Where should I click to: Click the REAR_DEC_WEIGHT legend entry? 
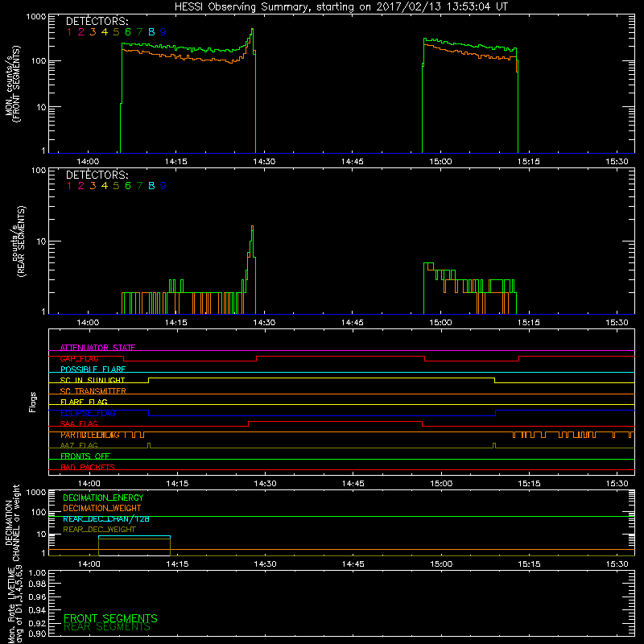99,530
